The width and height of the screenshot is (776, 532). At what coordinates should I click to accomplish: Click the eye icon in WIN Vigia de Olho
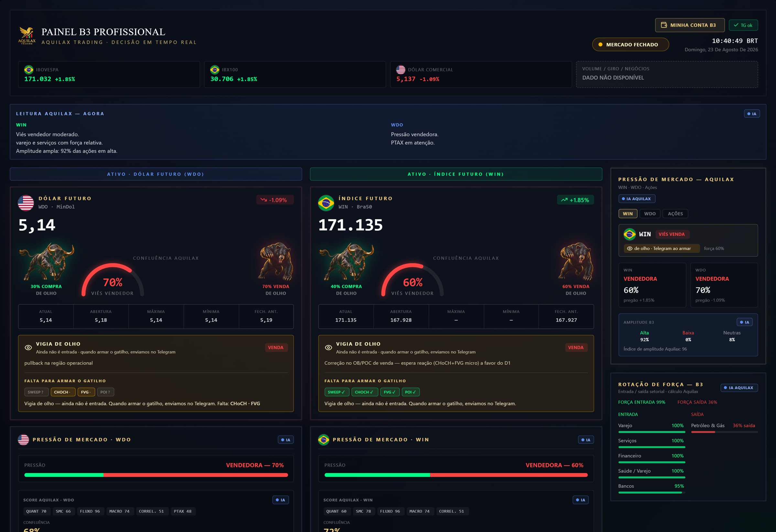click(329, 347)
